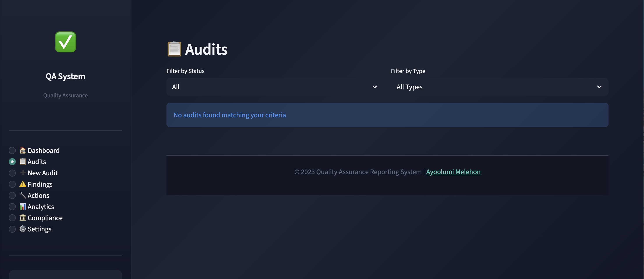This screenshot has width=644, height=279.
Task: Click the green checkmark QA System logo
Action: [x=65, y=42]
